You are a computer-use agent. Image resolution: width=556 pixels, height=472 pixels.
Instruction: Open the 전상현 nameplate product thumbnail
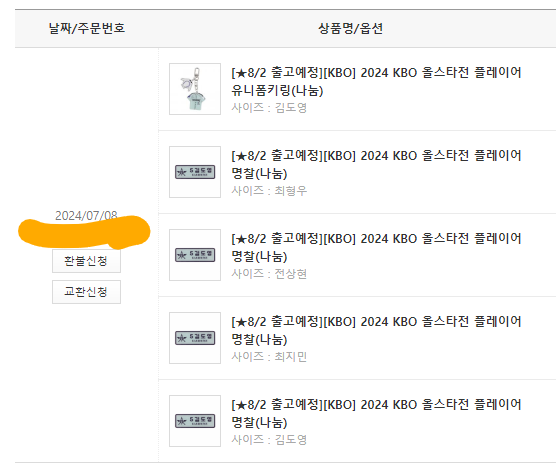(195, 255)
